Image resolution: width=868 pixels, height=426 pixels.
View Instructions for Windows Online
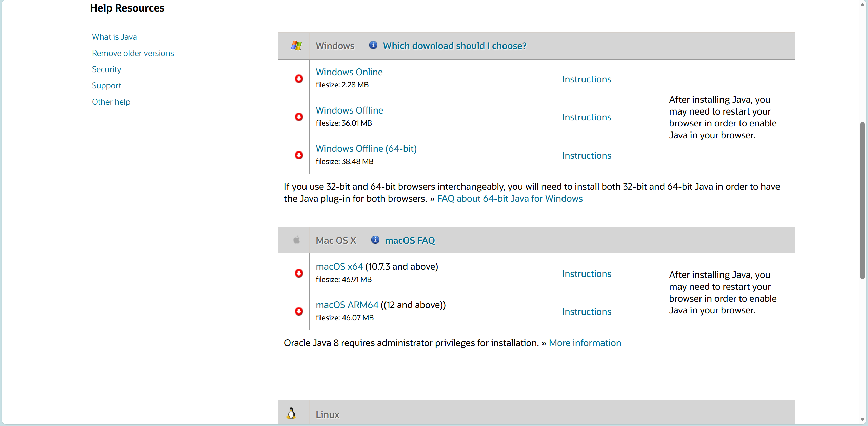587,79
